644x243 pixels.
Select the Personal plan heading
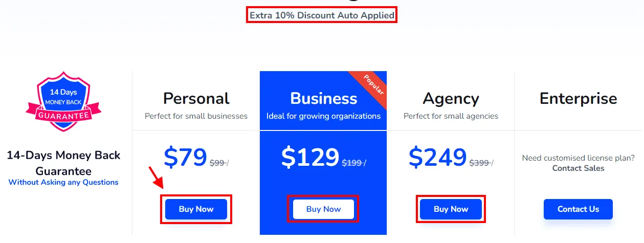point(196,98)
